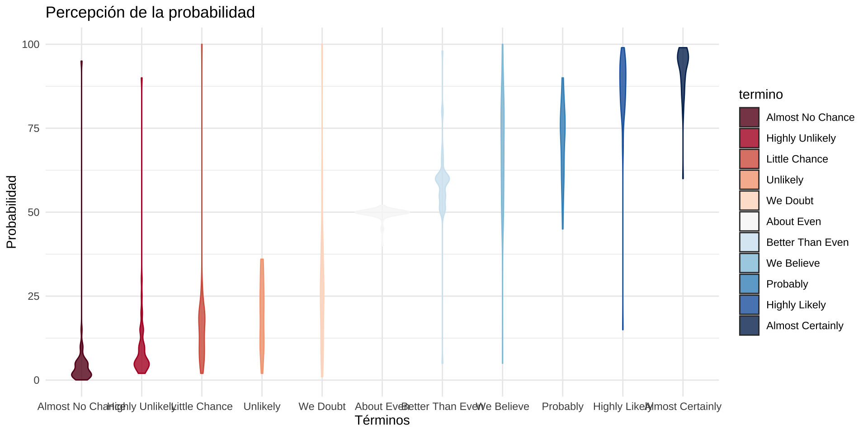Click the Probably x-axis tick label
The height and width of the screenshot is (434, 868).
tap(562, 406)
